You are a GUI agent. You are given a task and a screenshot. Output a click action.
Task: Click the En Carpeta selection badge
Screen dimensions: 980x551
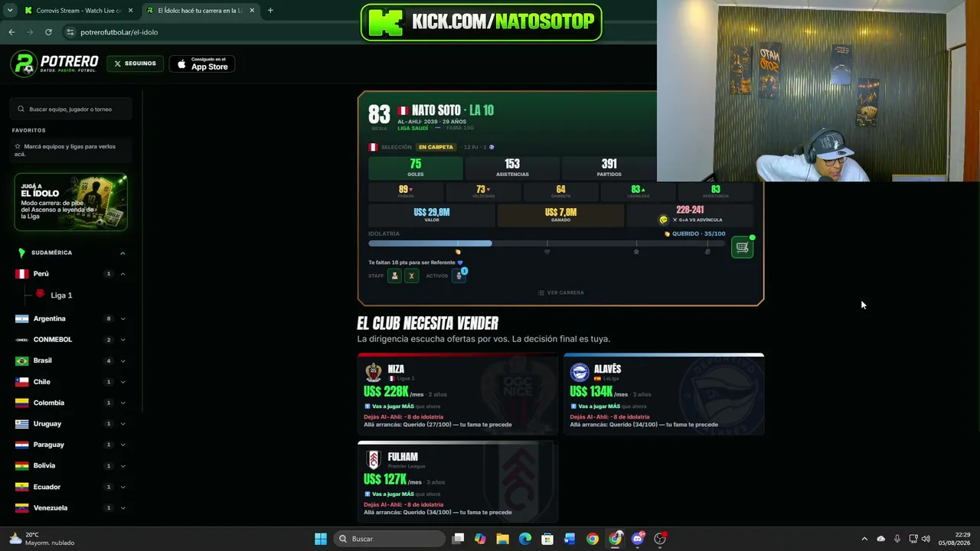[436, 147]
